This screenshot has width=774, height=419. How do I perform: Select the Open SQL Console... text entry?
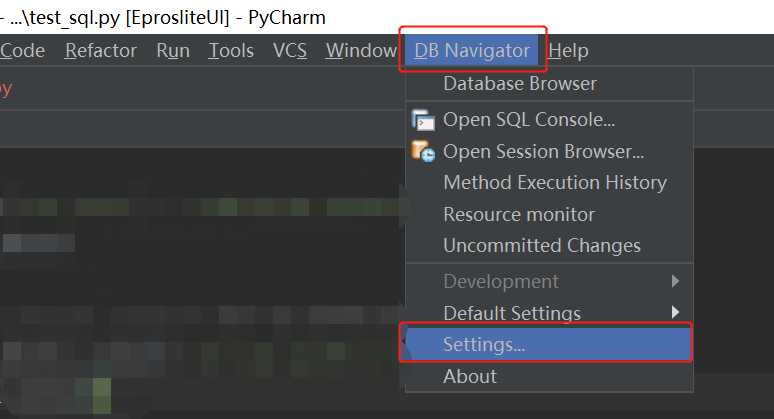[528, 120]
